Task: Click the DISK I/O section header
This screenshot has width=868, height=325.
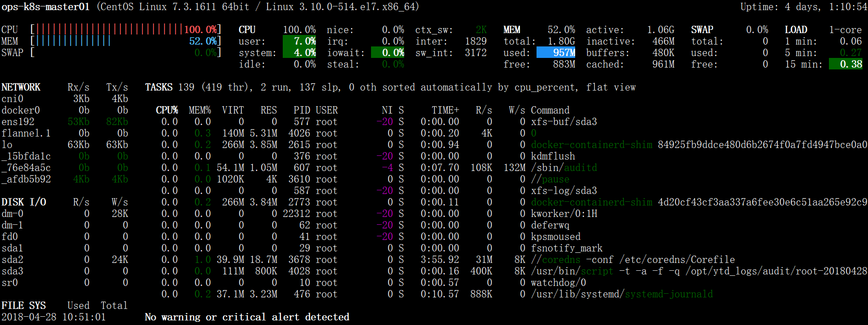Action: tap(23, 202)
